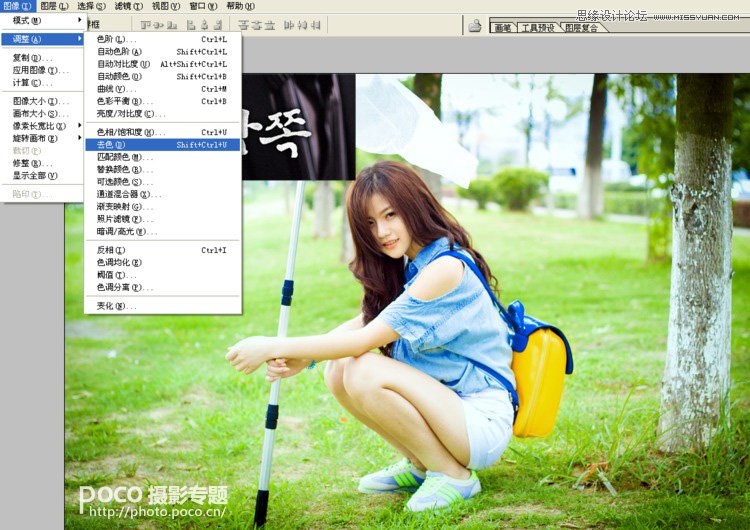The height and width of the screenshot is (530, 750).
Task: Choose 替换颜色 (Replace Color) entry
Action: (163, 169)
